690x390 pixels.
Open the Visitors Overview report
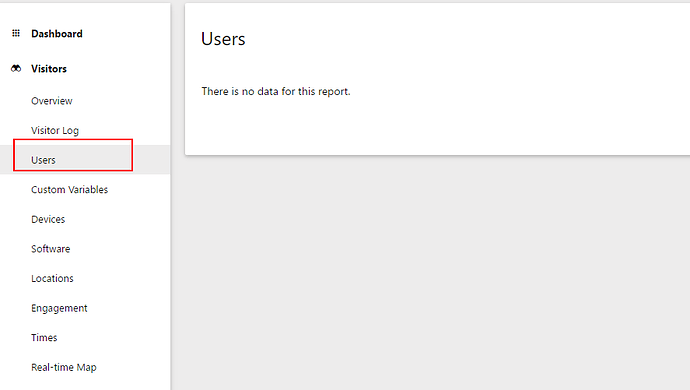click(51, 101)
